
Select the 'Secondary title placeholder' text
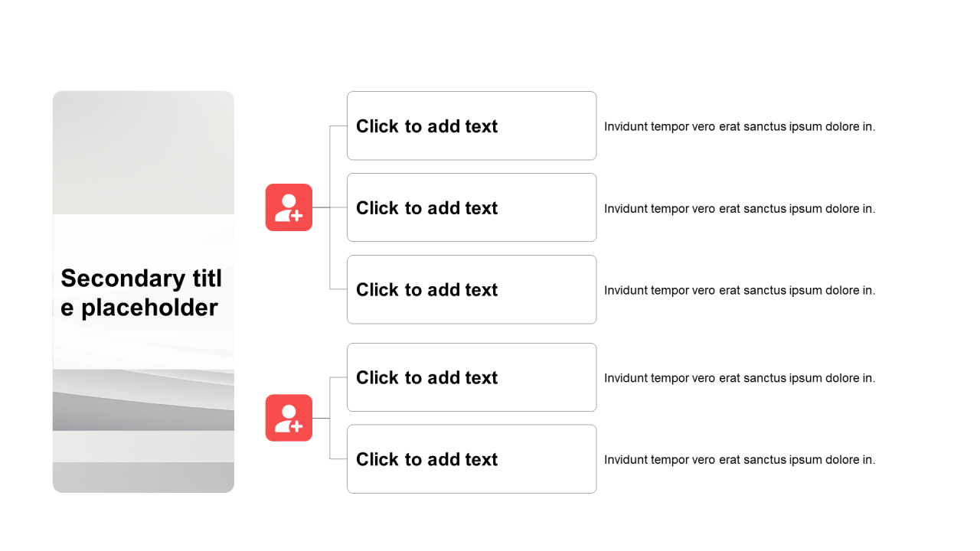(142, 293)
